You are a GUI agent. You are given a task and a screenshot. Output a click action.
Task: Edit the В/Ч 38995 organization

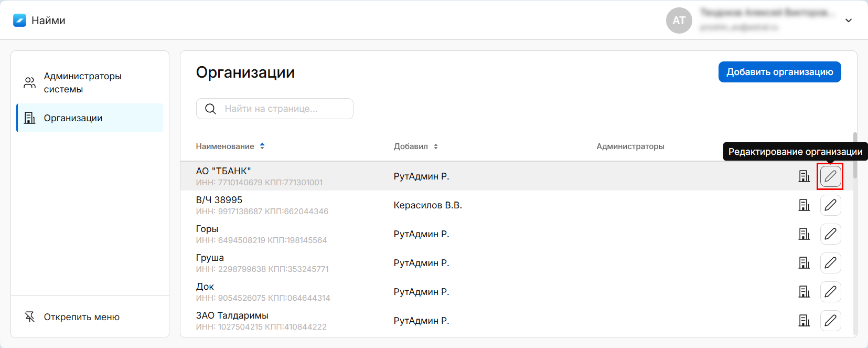pos(830,205)
